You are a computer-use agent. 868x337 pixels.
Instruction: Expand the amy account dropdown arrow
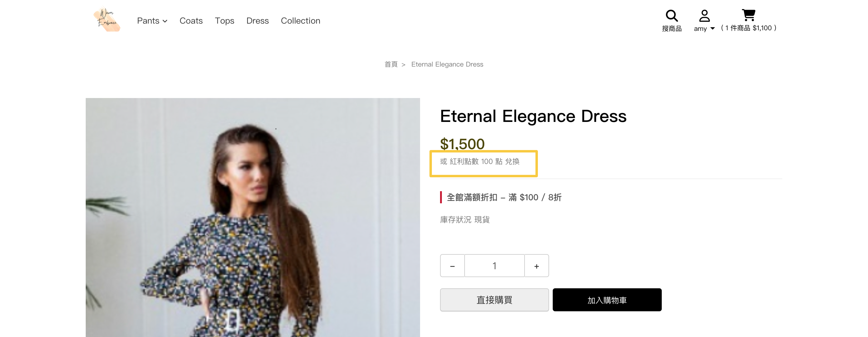[x=712, y=29]
